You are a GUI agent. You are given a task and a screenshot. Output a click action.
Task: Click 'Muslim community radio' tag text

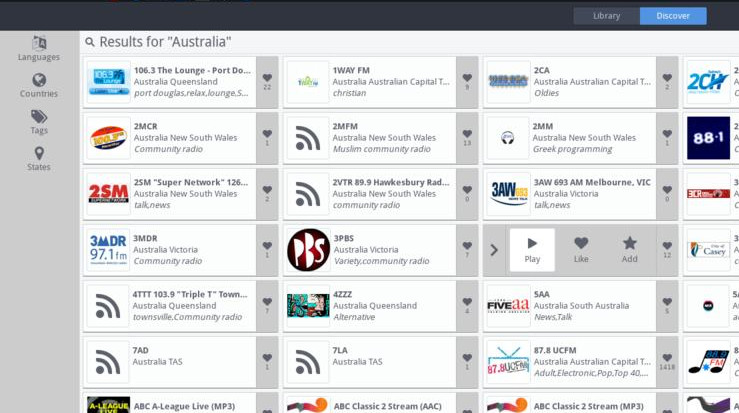382,149
